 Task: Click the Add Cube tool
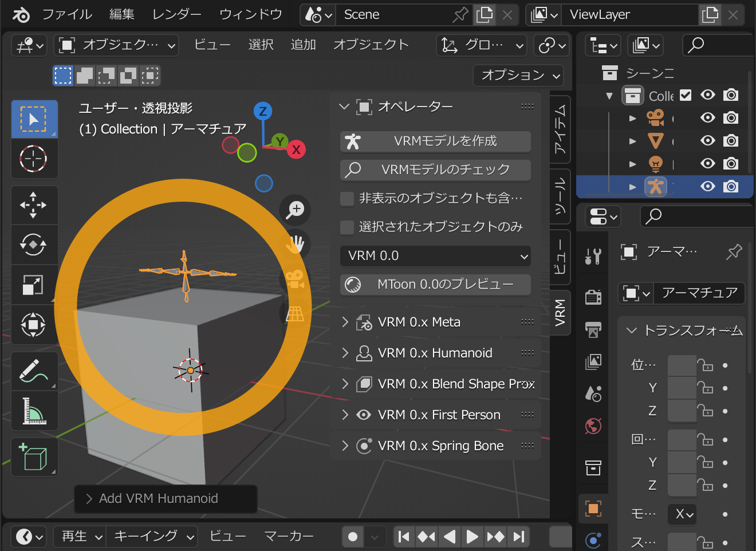pyautogui.click(x=34, y=457)
